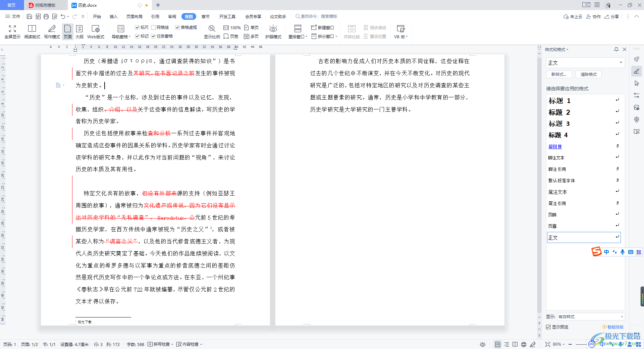Open the current style 正文 combo box
644x349 pixels.
pyautogui.click(x=585, y=63)
